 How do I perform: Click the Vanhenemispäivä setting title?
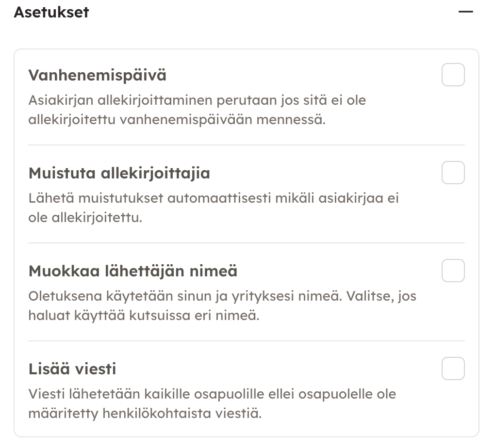tap(97, 75)
